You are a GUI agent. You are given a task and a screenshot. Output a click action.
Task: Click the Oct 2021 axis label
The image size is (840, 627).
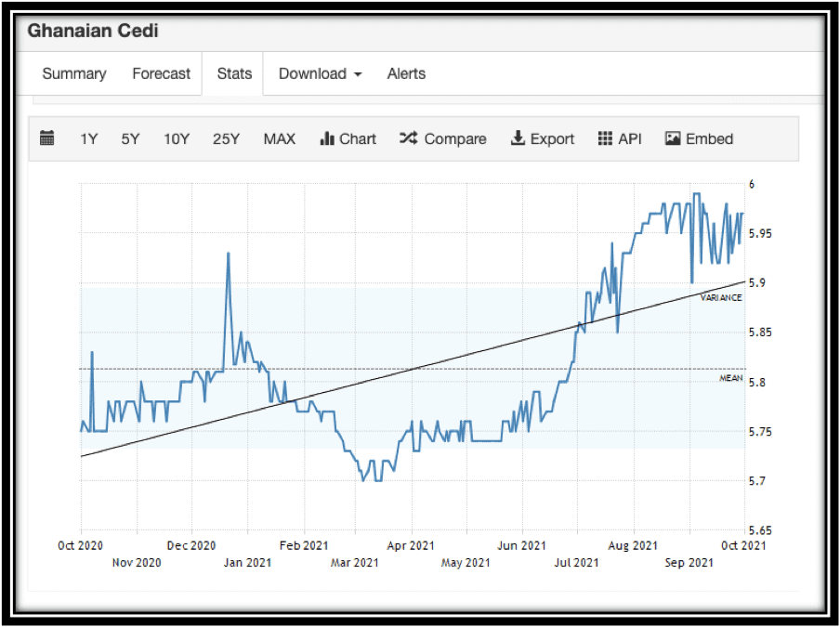point(743,545)
